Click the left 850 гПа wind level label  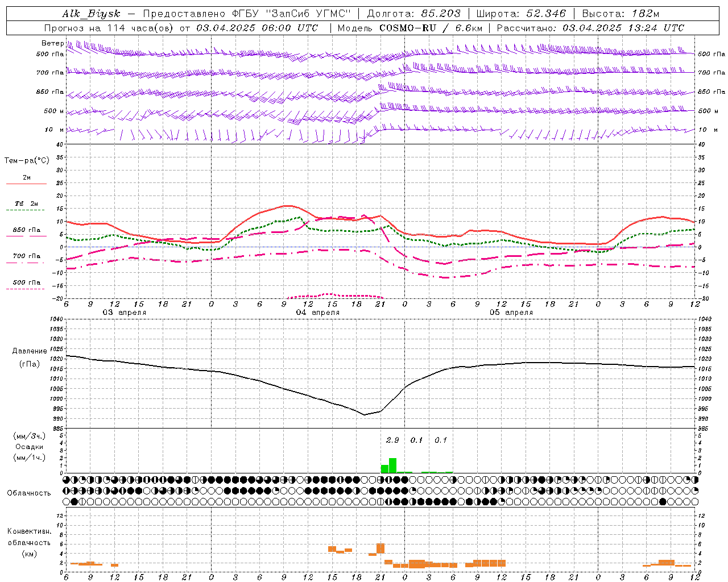click(x=50, y=92)
